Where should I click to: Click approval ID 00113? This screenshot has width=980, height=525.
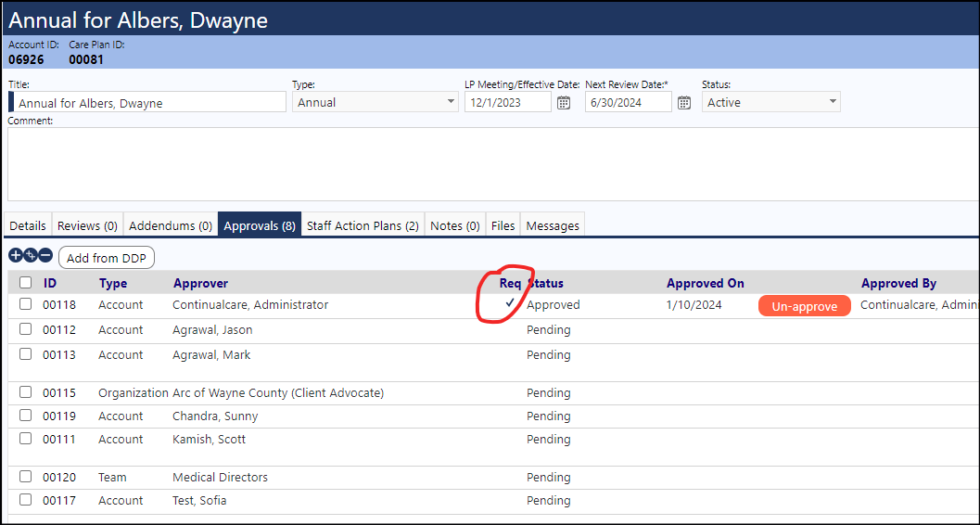pos(58,354)
